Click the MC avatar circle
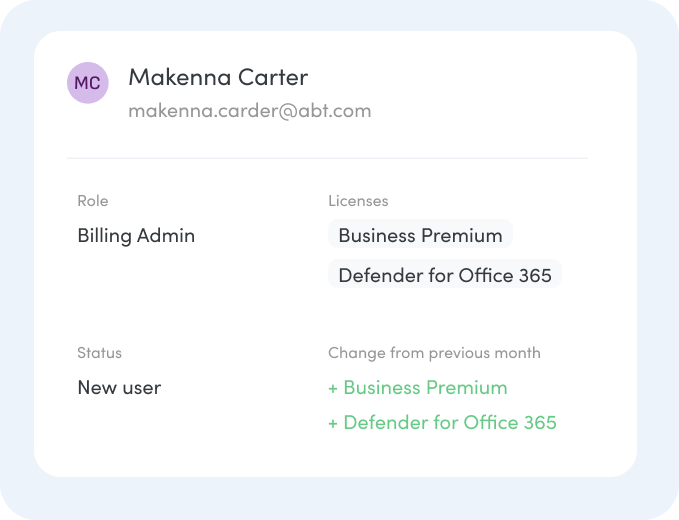Screen dimensions: 679x520 tap(87, 83)
